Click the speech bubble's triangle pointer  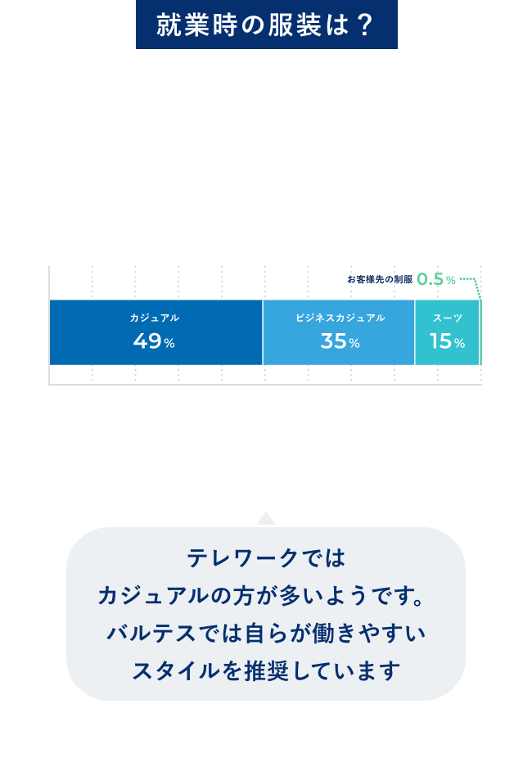click(x=266, y=519)
